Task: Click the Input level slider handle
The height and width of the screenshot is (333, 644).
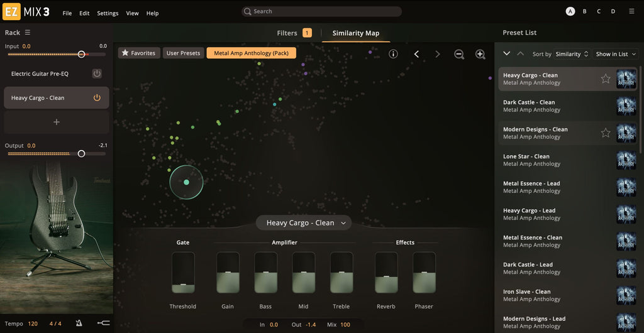Action: (x=81, y=54)
